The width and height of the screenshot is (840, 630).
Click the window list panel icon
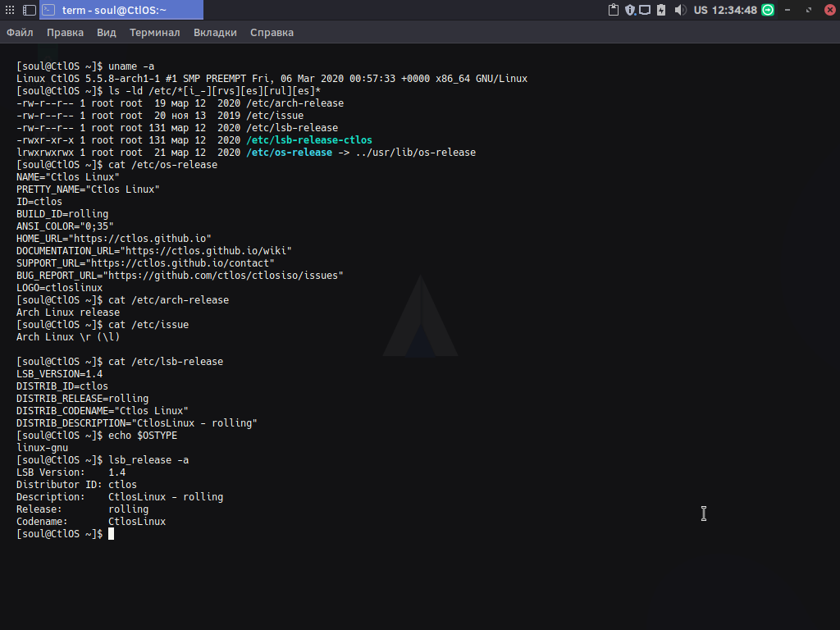(x=30, y=10)
